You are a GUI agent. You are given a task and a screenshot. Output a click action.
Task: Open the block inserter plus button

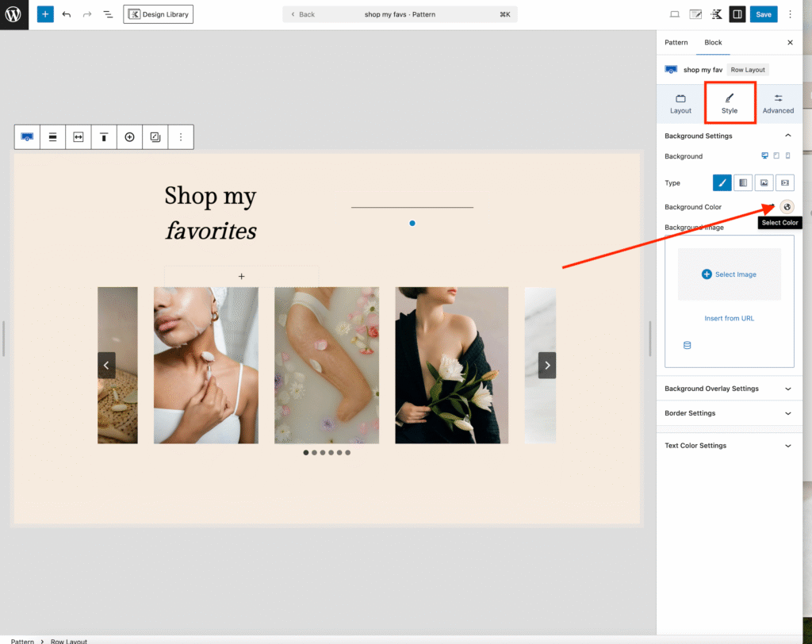click(45, 14)
